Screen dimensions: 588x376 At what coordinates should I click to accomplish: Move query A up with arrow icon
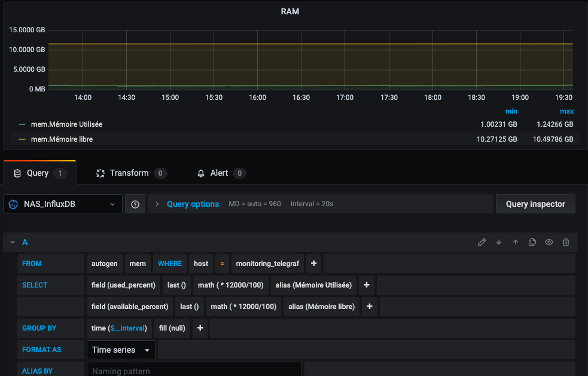(516, 242)
